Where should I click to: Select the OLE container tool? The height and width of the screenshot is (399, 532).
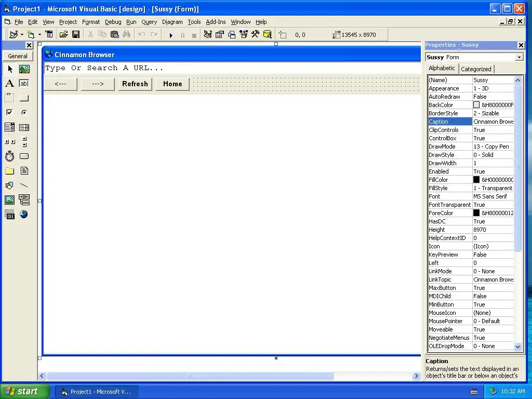(9, 215)
